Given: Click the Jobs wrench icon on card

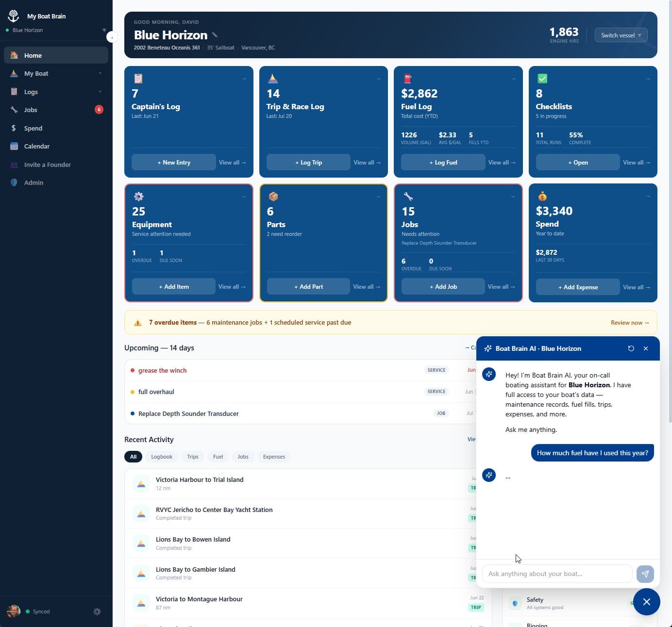Looking at the screenshot, I should coord(408,196).
